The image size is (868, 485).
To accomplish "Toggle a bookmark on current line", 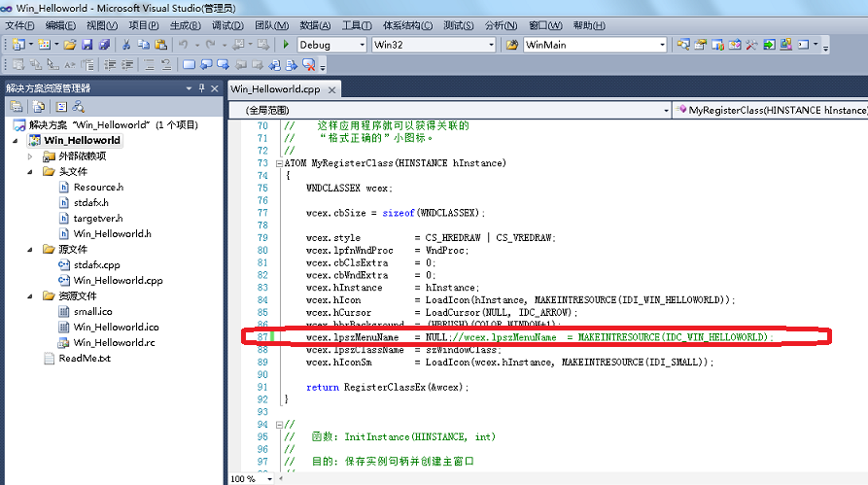I will point(189,65).
